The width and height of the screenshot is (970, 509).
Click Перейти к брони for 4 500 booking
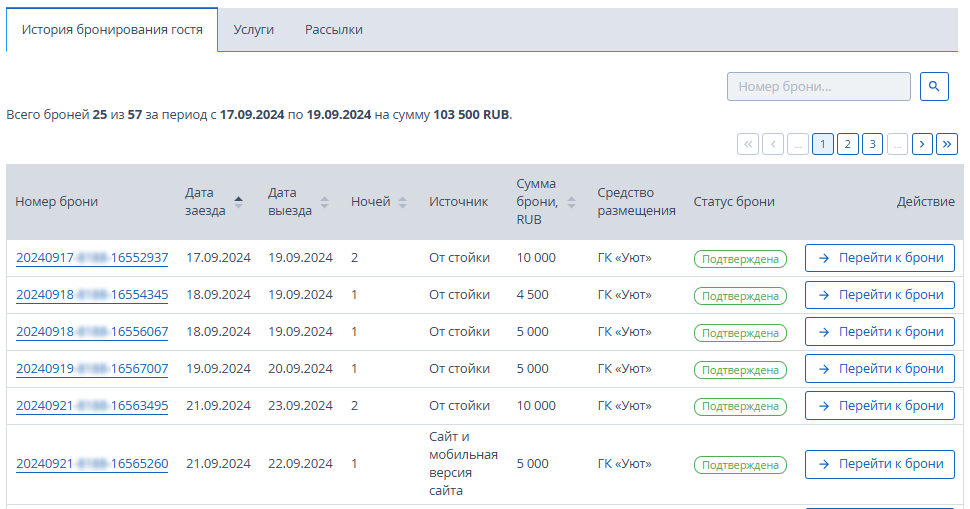pos(880,295)
